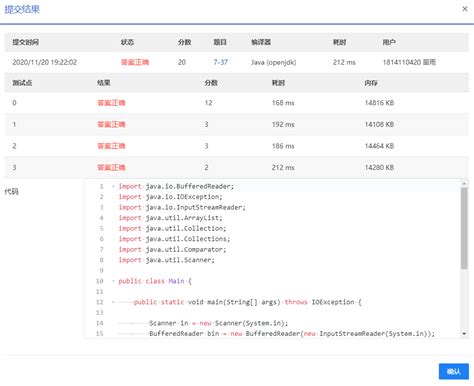This screenshot has width=474, height=386.
Task: Click the user cell 1814110420
Action: pos(409,62)
